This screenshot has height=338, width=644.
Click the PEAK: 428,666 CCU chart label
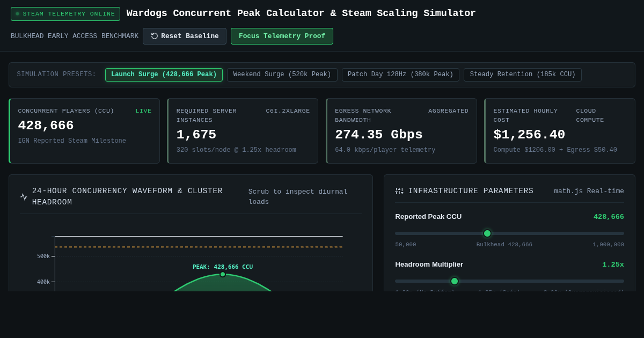(x=223, y=267)
